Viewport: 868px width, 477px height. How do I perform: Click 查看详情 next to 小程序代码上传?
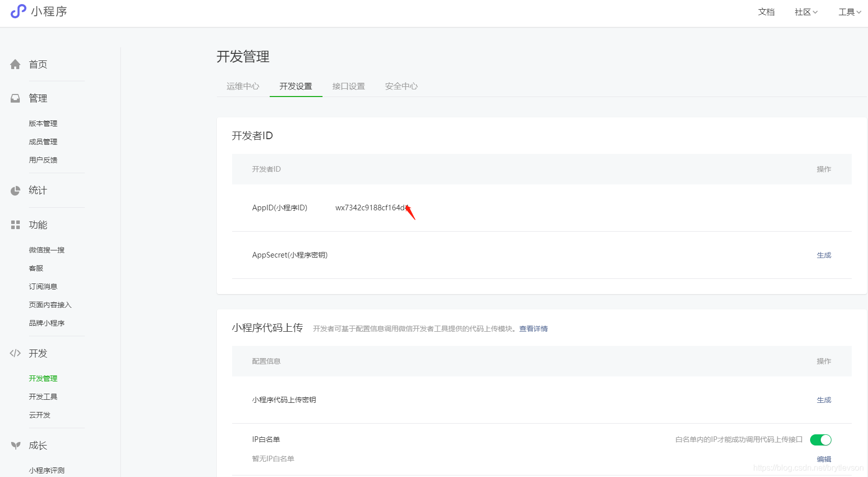tap(533, 329)
